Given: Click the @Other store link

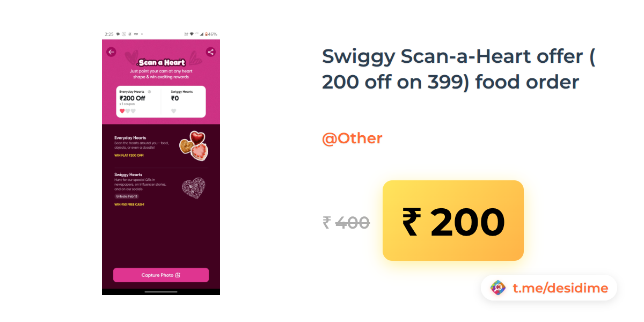Looking at the screenshot, I should 352,138.
